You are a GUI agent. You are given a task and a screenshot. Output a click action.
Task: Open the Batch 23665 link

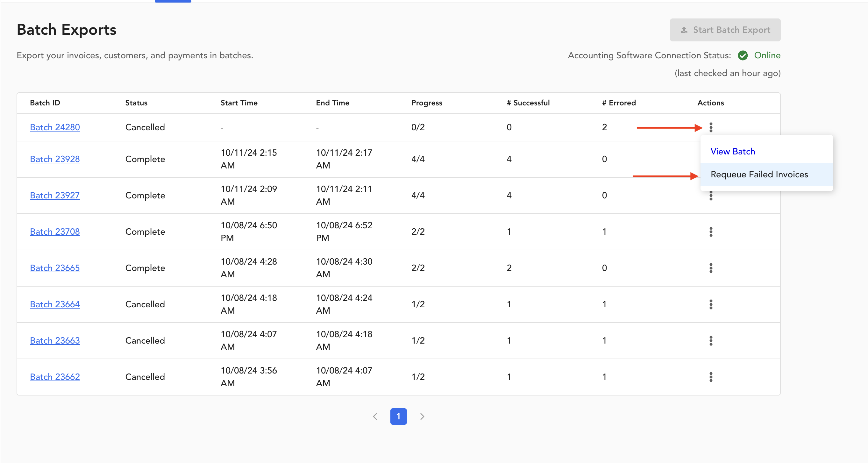[x=55, y=268]
